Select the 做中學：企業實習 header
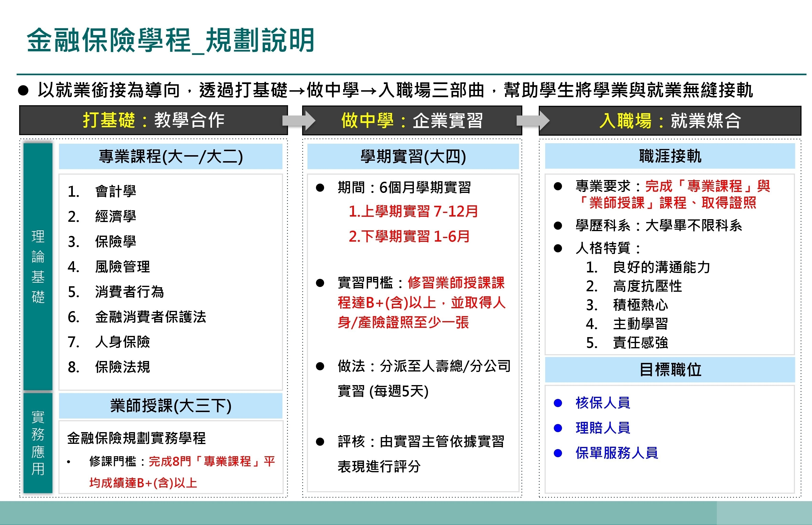This screenshot has width=812, height=525. click(x=412, y=121)
